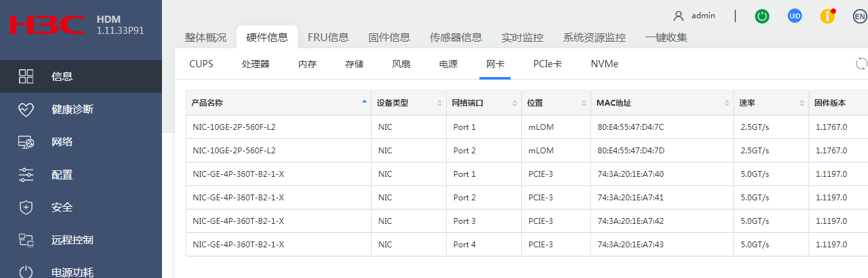
Task: Sort by MAC地址 column sort arrows
Action: point(727,103)
